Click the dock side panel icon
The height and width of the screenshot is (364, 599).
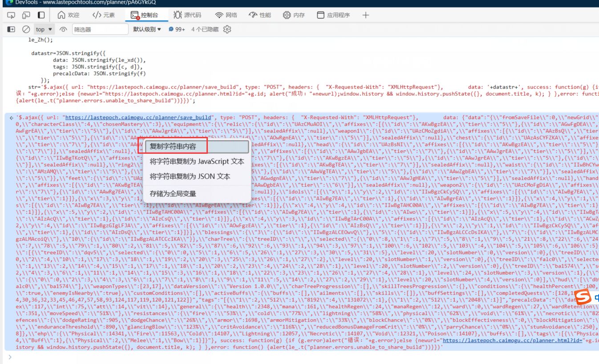point(41,15)
